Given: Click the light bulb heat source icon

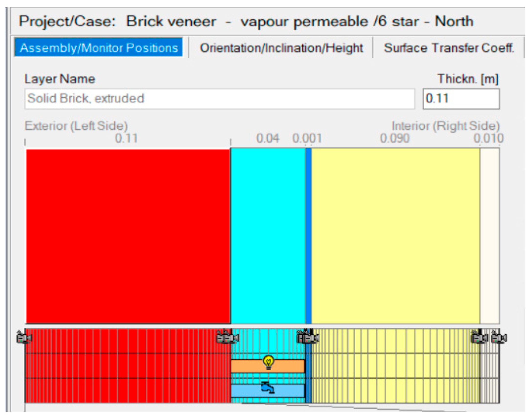Looking at the screenshot, I should (x=268, y=362).
